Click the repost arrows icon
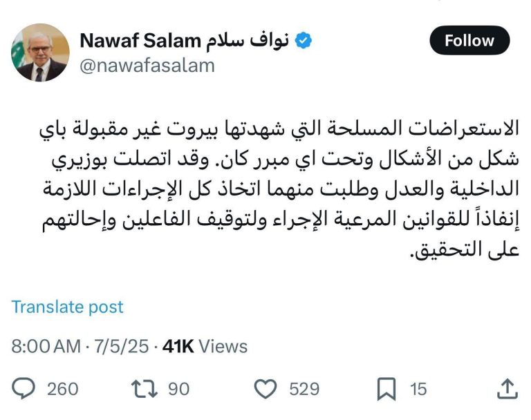531x420 pixels. tap(145, 389)
